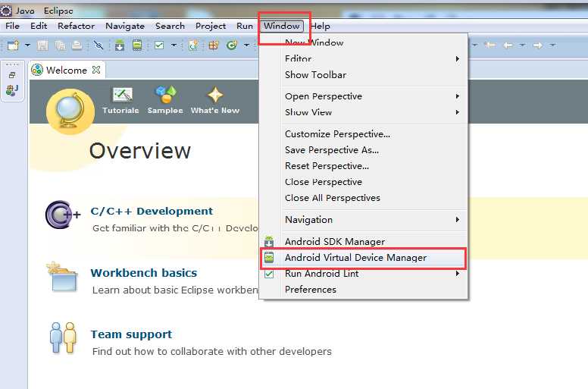Open the Back history dropdown arrow
This screenshot has height=389, width=588.
(x=522, y=45)
